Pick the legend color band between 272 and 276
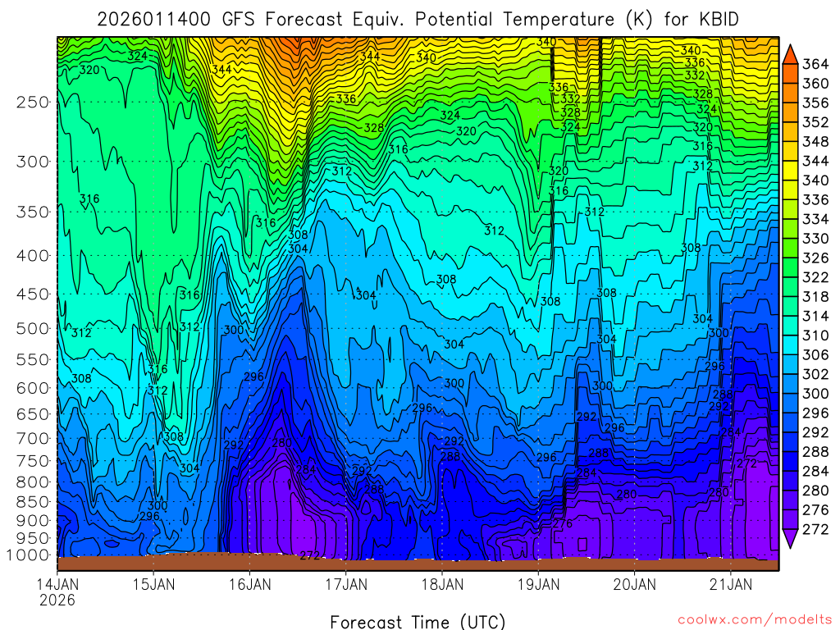 tap(790, 519)
